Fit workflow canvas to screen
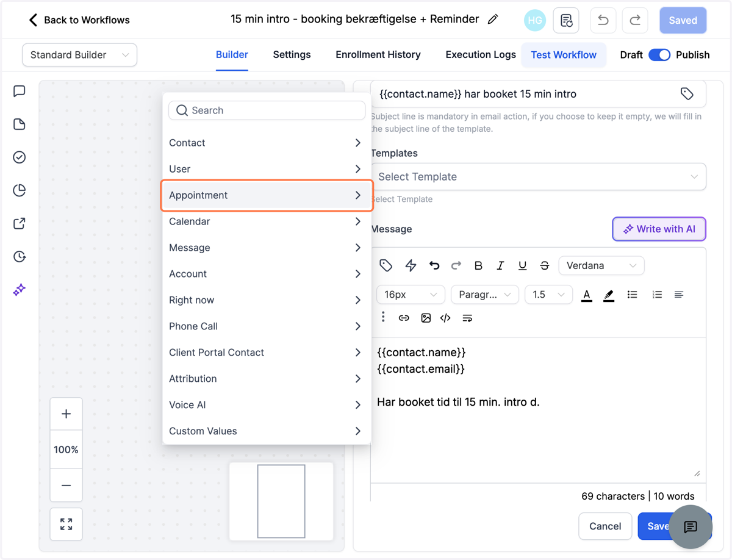 66,524
